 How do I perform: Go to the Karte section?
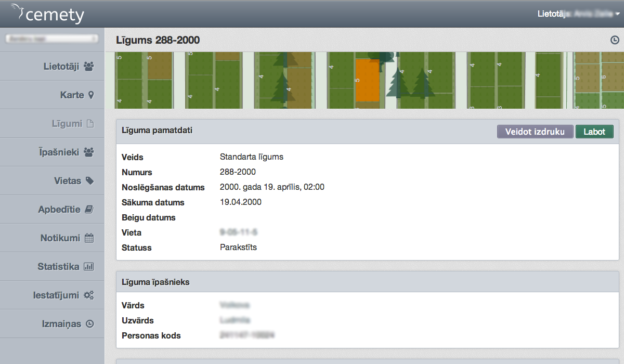click(x=72, y=95)
